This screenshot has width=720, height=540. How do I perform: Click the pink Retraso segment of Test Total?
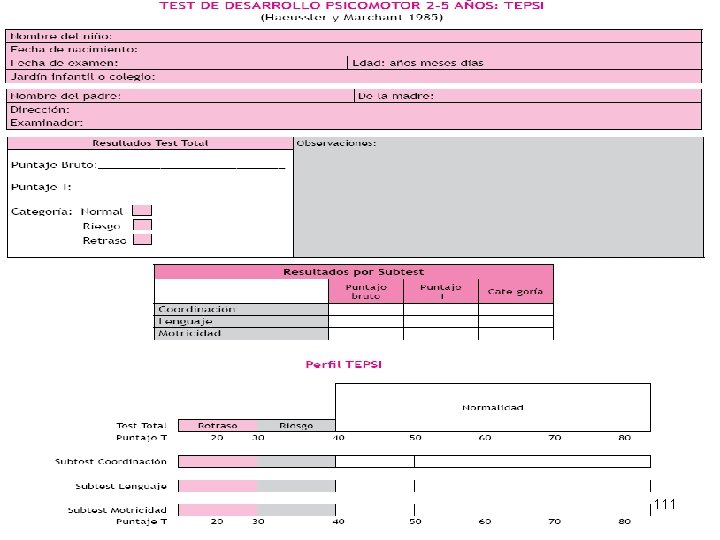218,425
